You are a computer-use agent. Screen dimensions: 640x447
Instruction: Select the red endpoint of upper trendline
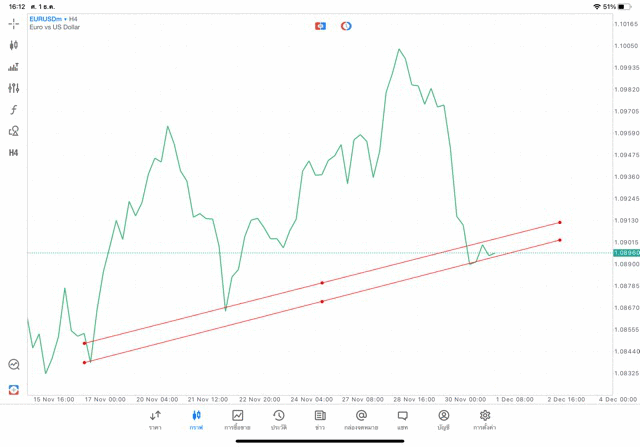(x=560, y=222)
